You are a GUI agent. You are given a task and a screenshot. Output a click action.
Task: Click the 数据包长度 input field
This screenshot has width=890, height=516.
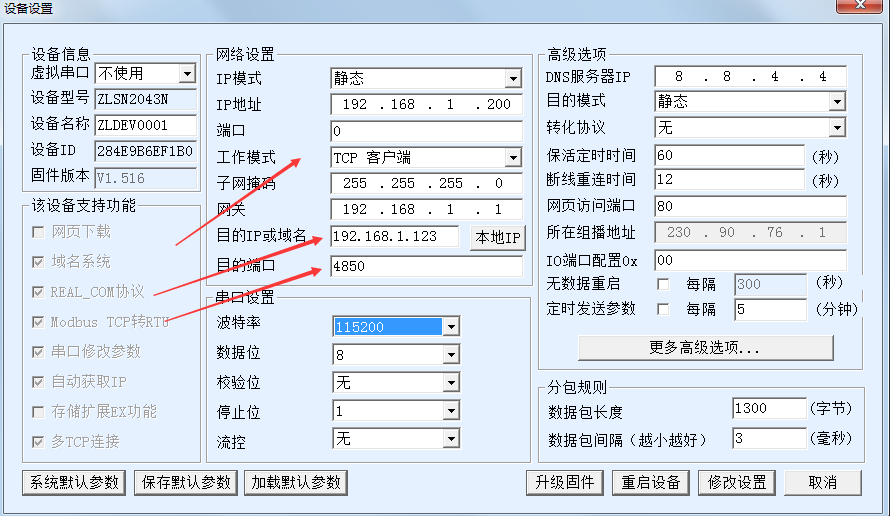pos(768,409)
